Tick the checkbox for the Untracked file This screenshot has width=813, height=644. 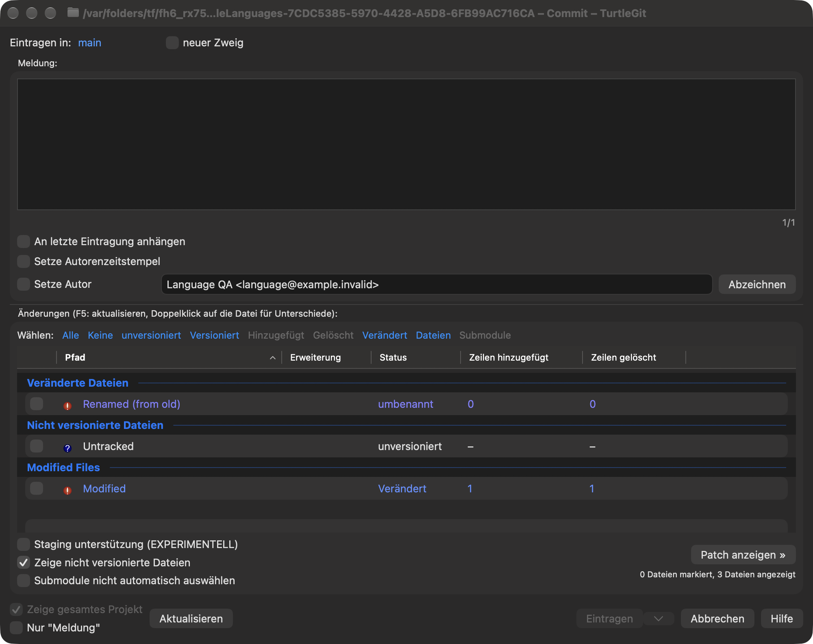tap(37, 446)
